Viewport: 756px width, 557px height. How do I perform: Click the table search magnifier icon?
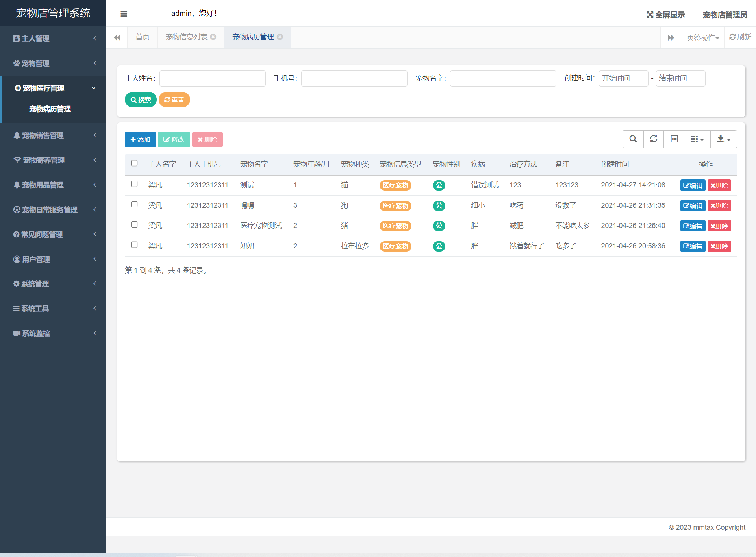point(633,139)
